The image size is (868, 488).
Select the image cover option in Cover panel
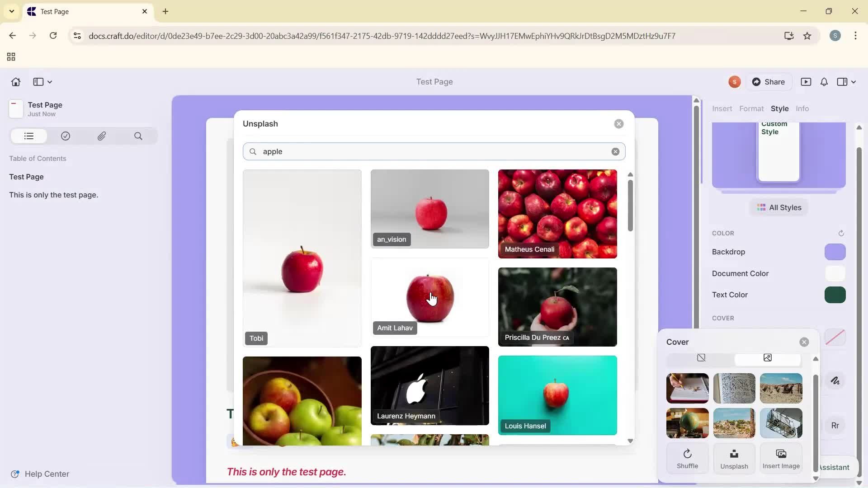(x=768, y=357)
